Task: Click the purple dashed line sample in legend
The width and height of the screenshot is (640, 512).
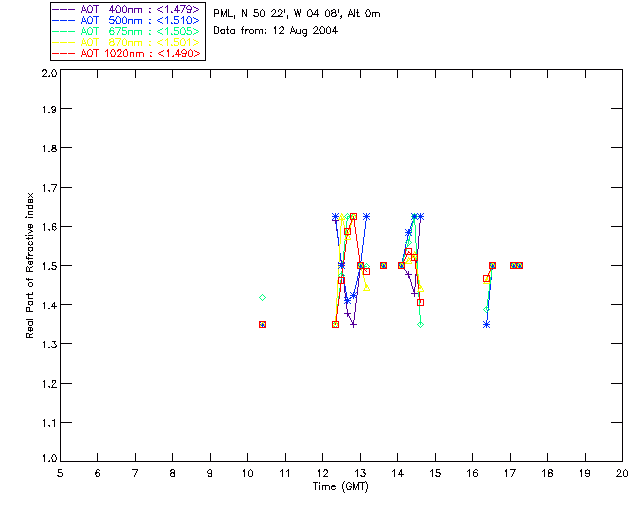Action: (64, 9)
